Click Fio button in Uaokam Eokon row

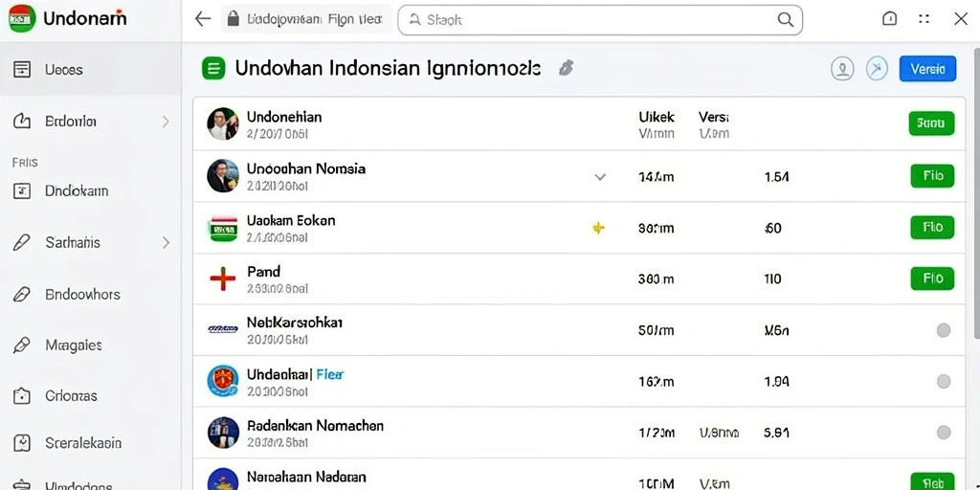932,228
